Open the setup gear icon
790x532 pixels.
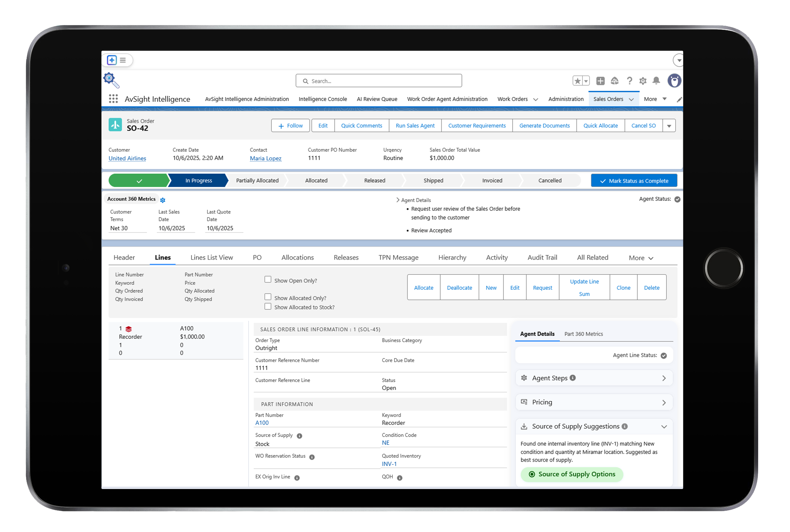(x=643, y=81)
